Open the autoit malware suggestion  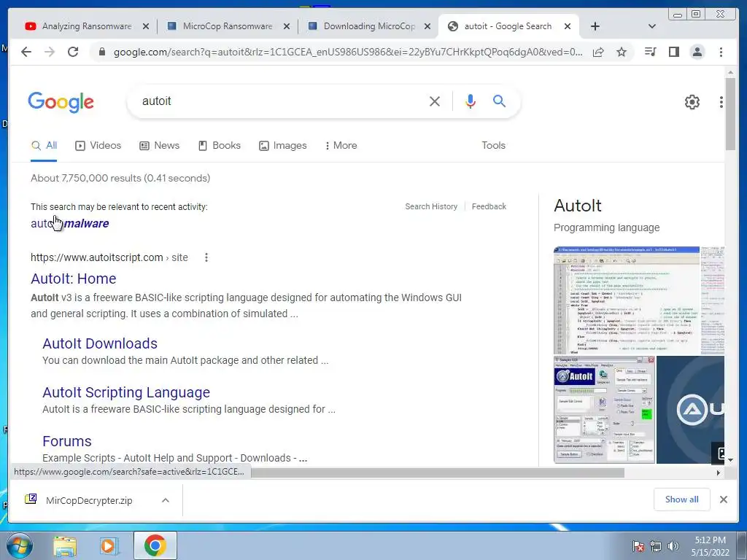tap(69, 223)
